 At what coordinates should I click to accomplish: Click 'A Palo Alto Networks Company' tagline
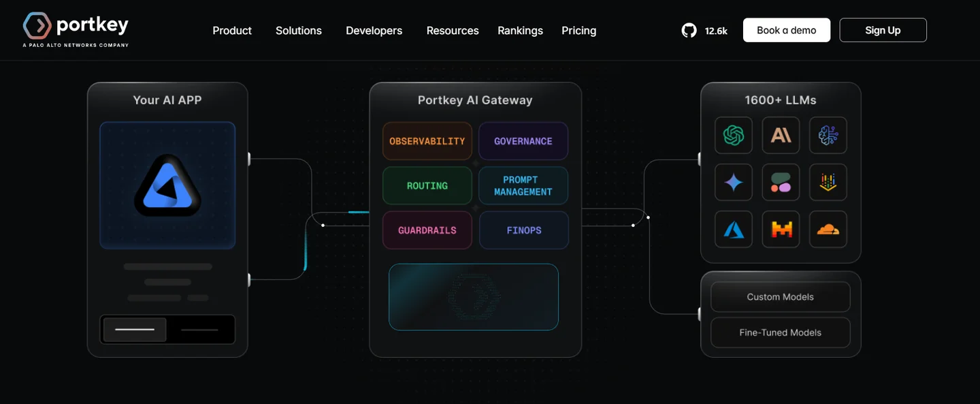point(76,45)
